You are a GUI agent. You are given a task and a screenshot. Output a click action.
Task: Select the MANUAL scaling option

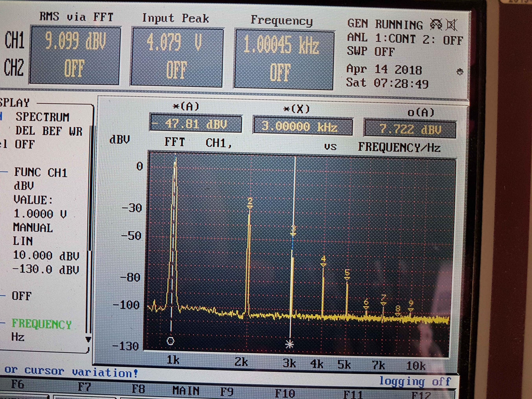(33, 228)
